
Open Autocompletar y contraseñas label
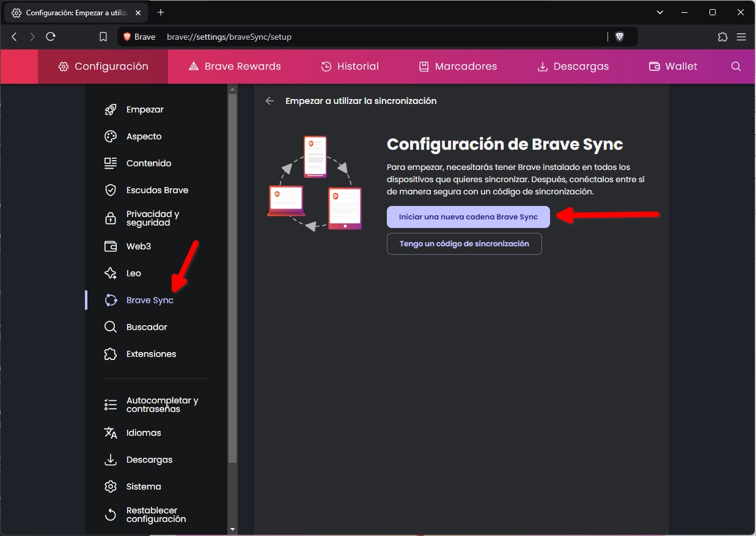(163, 405)
